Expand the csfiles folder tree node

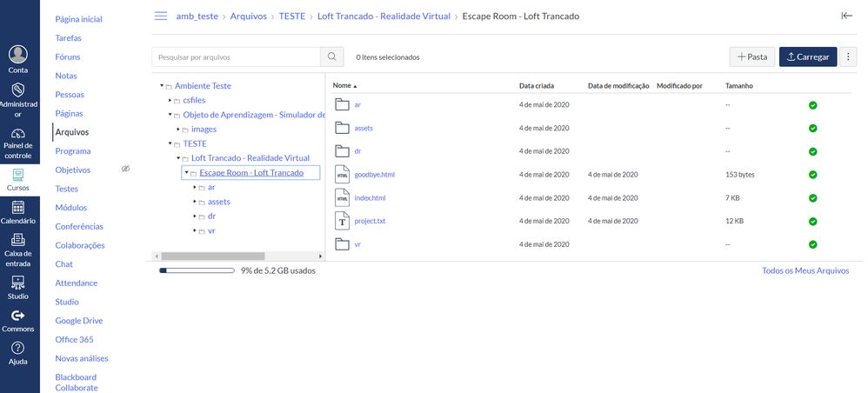point(170,101)
